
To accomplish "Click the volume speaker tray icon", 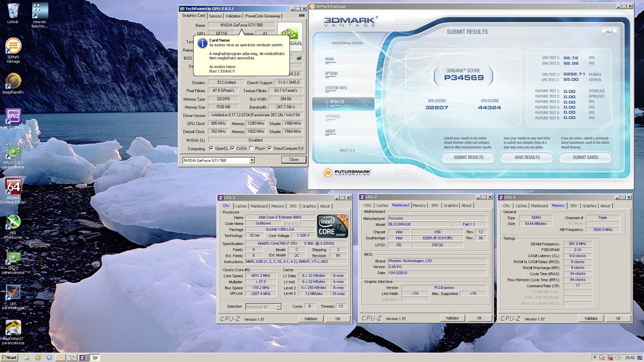I will 618,358.
